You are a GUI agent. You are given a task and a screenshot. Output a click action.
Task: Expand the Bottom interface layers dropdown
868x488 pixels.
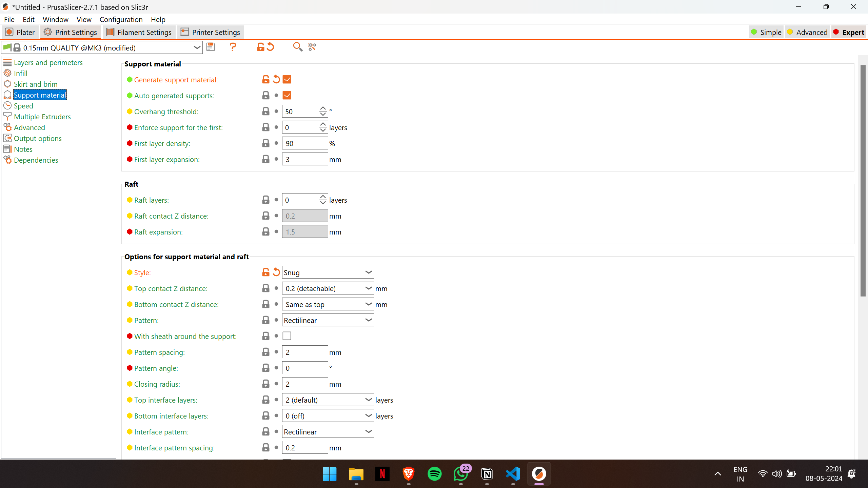pos(328,415)
